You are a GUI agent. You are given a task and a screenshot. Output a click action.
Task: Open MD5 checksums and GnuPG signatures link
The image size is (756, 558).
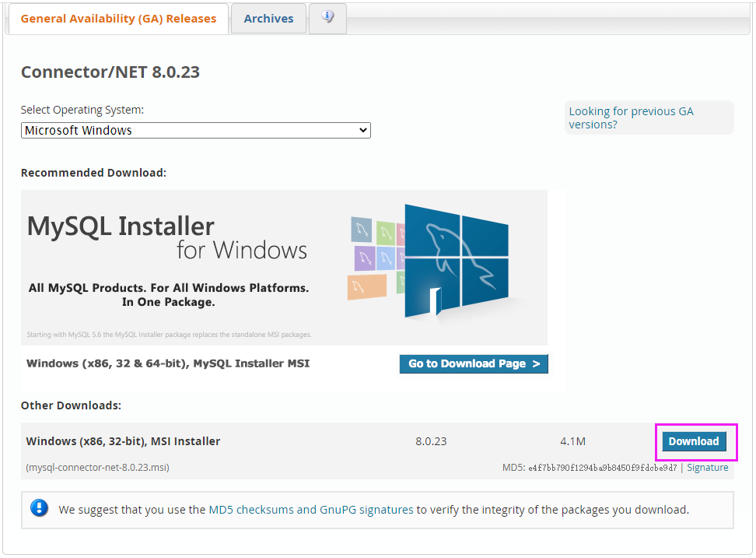click(311, 510)
